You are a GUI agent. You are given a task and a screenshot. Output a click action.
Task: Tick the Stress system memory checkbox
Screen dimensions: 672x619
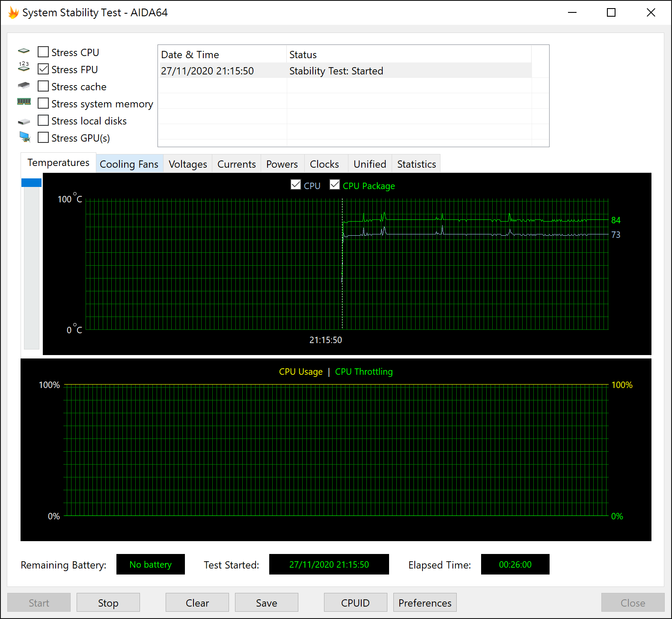pos(43,103)
